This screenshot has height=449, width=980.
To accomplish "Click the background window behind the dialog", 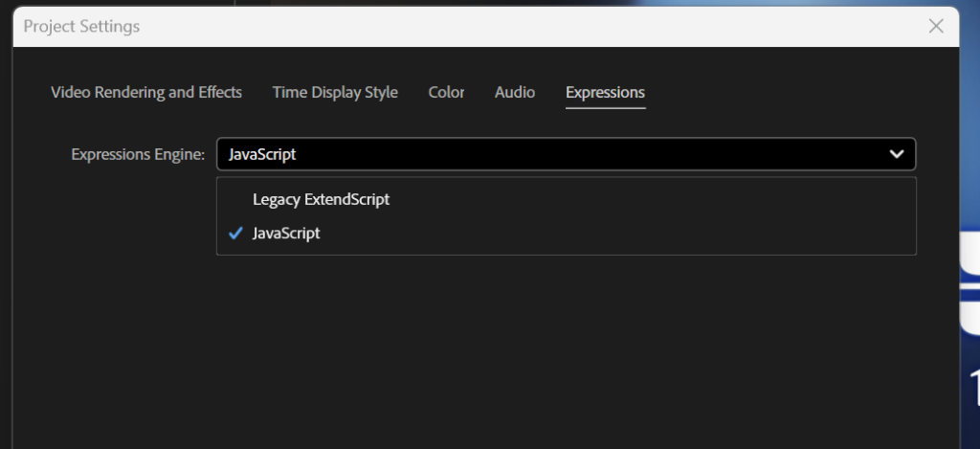I will tap(969, 287).
